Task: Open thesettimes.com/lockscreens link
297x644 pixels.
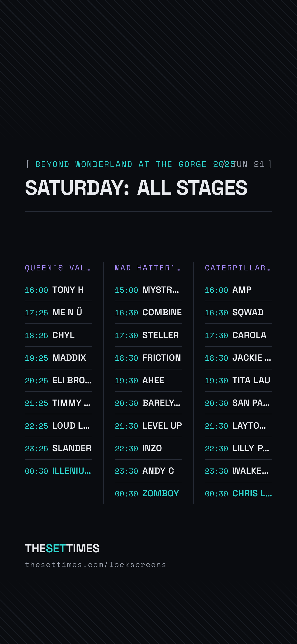Action: [x=96, y=565]
